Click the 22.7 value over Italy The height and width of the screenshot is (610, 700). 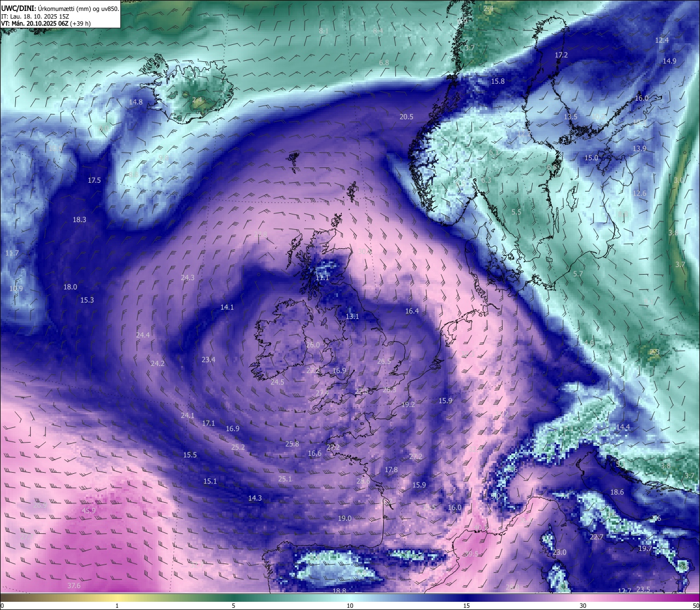[596, 537]
